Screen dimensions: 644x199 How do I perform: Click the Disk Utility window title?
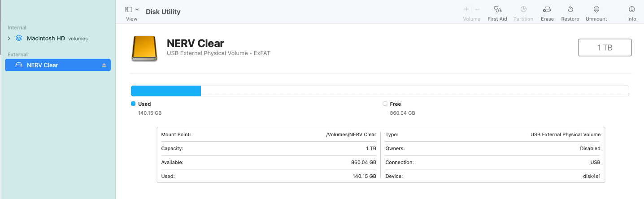[x=163, y=12]
